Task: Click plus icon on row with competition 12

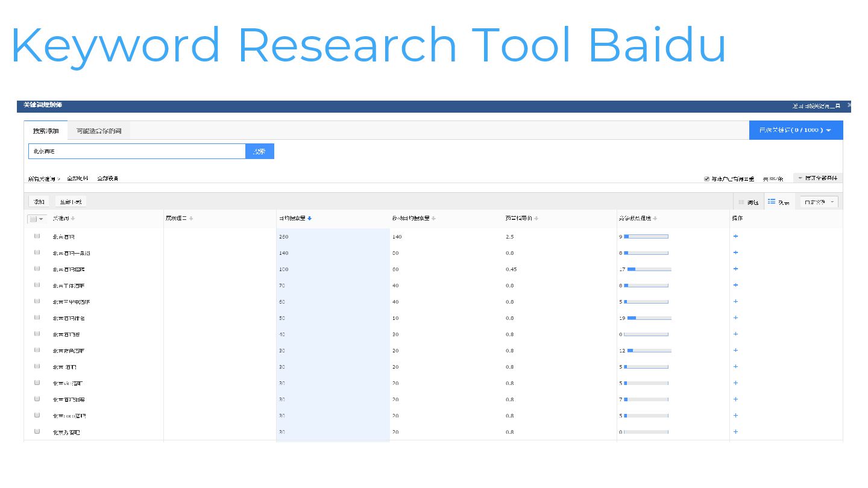Action: click(735, 350)
